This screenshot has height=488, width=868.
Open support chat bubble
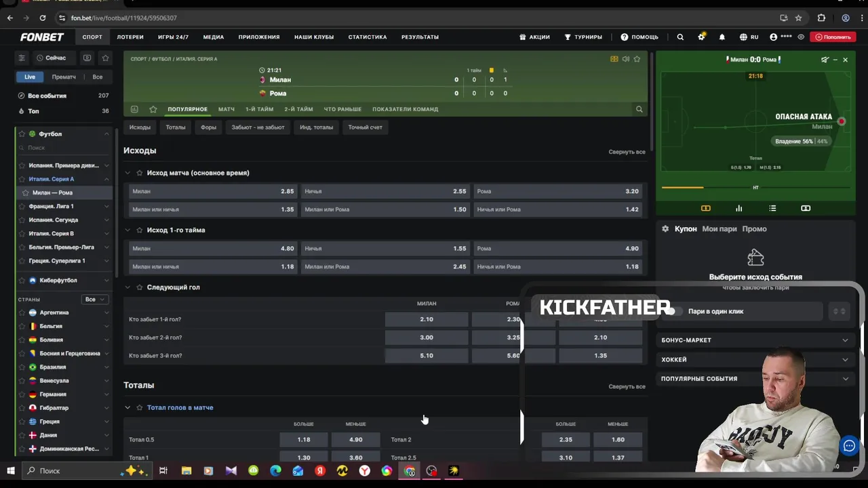pyautogui.click(x=849, y=445)
